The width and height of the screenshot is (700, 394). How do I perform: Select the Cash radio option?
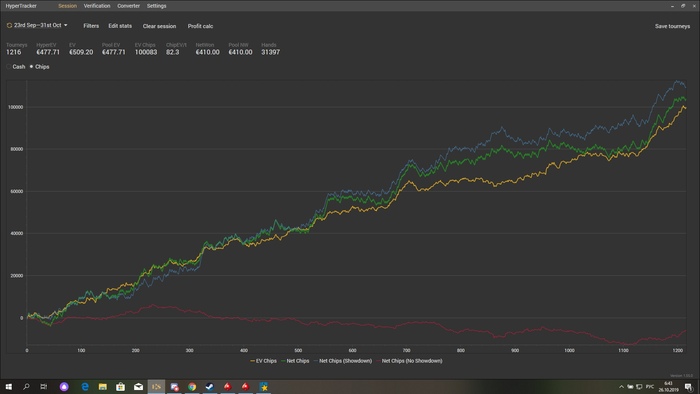point(16,66)
